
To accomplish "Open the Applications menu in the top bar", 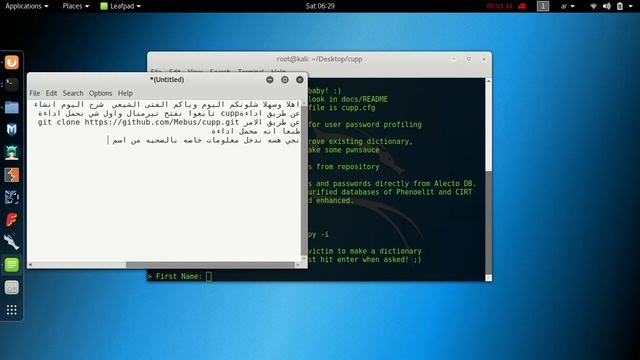I will 27,6.
